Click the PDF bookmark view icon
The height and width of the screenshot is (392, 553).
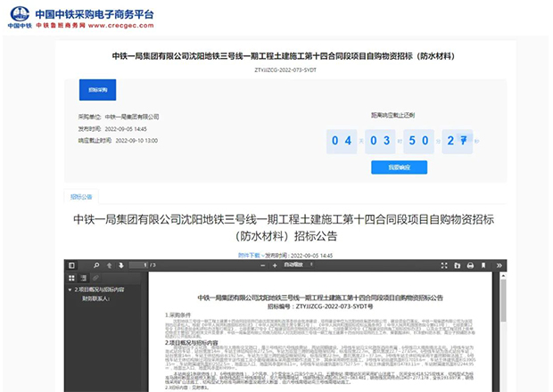pyautogui.click(x=483, y=265)
